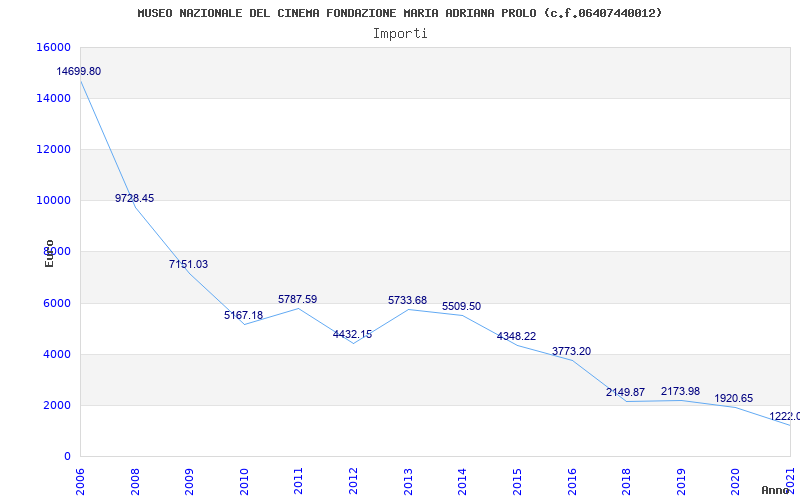Image resolution: width=800 pixels, height=500 pixels.
Task: Click the 2012 x-axis year label
Action: pos(353,481)
